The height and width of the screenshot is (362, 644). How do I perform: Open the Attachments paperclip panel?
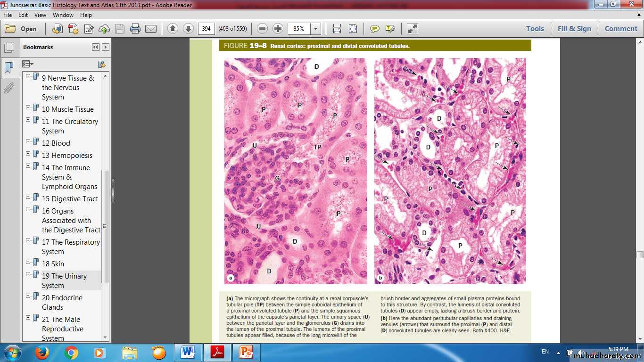click(8, 88)
